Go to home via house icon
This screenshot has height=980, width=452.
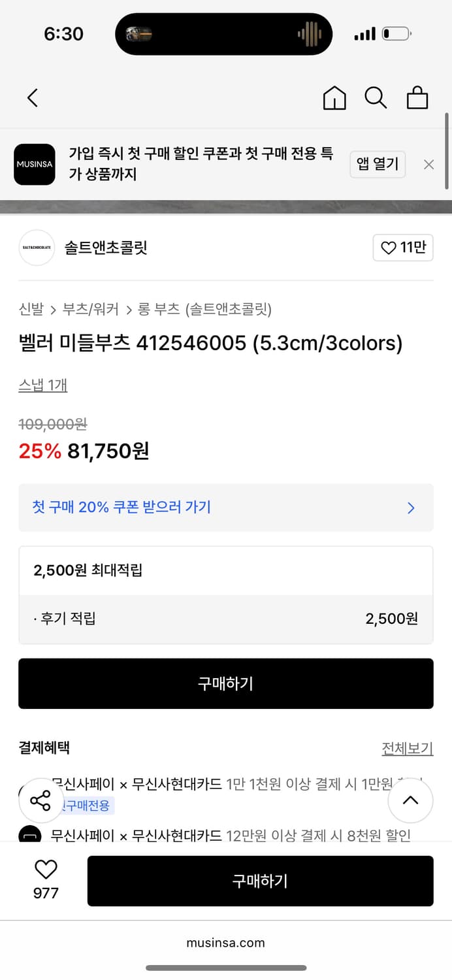pos(334,98)
